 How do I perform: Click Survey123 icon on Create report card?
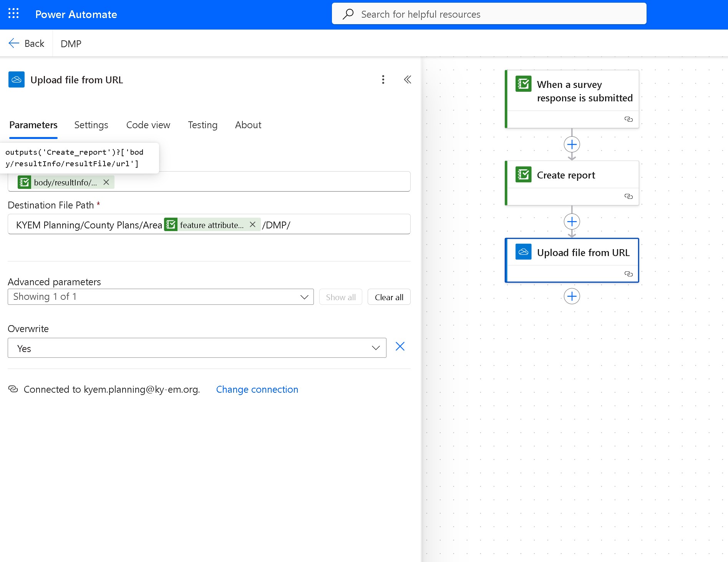click(x=523, y=175)
